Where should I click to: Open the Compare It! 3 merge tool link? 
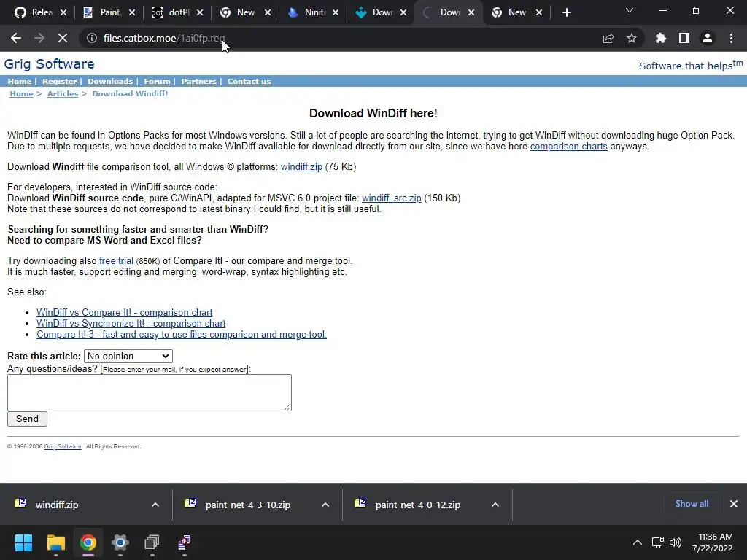[x=182, y=334]
